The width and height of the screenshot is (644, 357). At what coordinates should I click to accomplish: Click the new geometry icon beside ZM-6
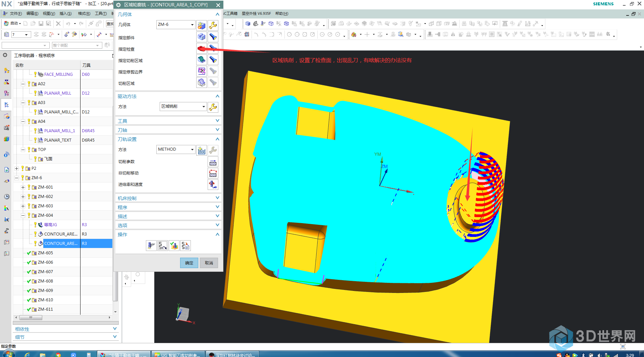202,25
